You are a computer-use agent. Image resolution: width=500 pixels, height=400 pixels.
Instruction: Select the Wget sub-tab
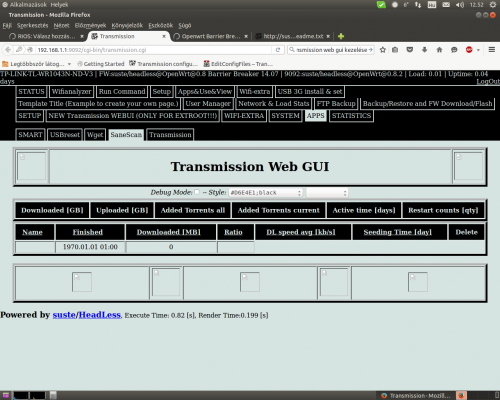coord(95,135)
